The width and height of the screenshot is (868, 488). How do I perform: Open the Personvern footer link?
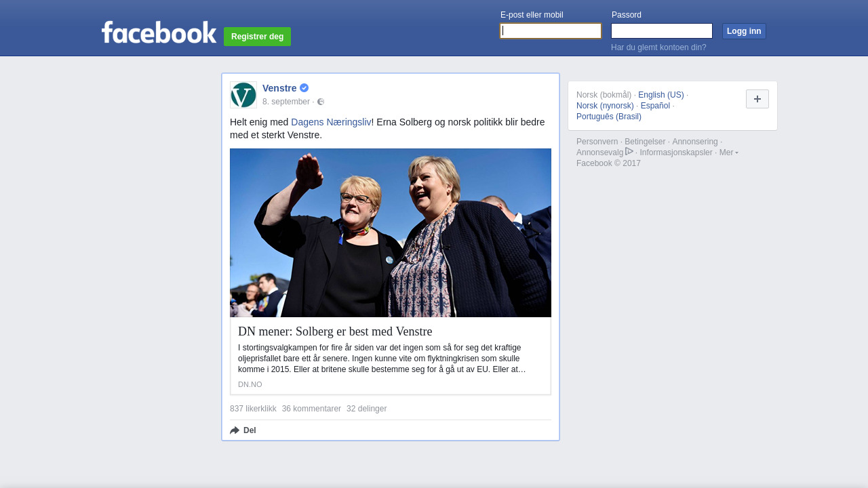click(597, 142)
